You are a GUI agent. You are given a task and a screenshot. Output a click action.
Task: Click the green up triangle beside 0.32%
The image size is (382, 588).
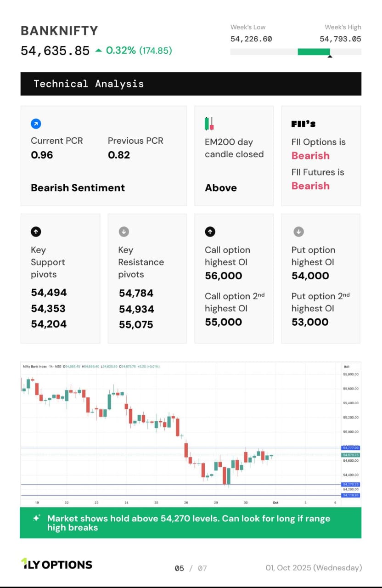[98, 51]
